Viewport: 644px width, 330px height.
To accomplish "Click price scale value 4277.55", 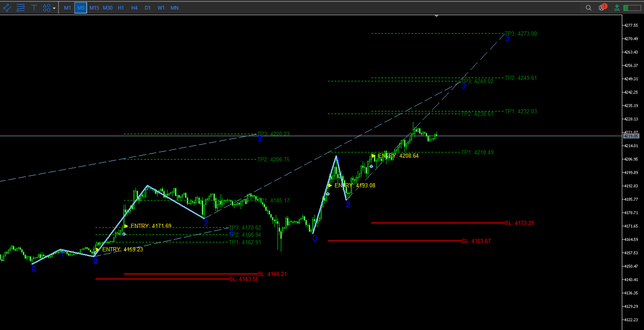I will pyautogui.click(x=631, y=25).
